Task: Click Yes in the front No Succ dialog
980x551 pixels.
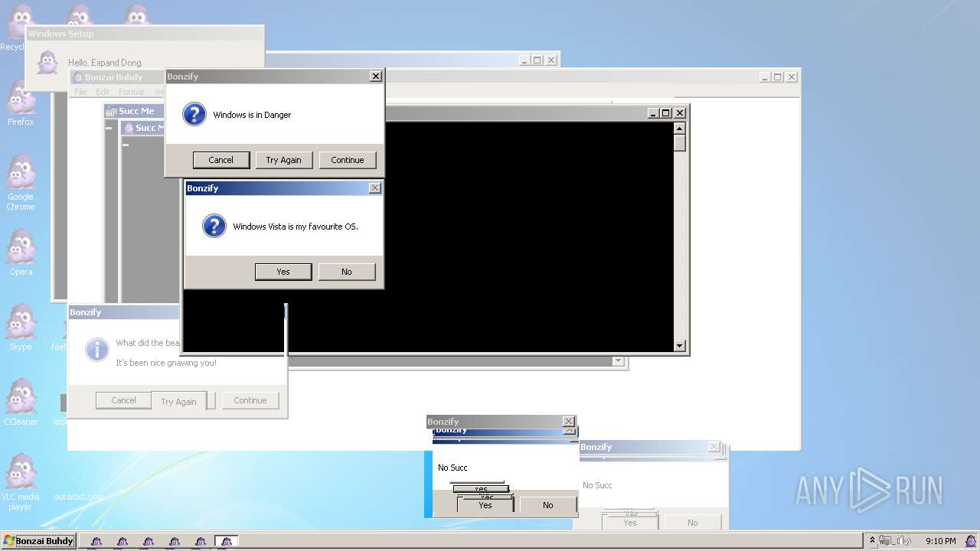Action: click(485, 505)
